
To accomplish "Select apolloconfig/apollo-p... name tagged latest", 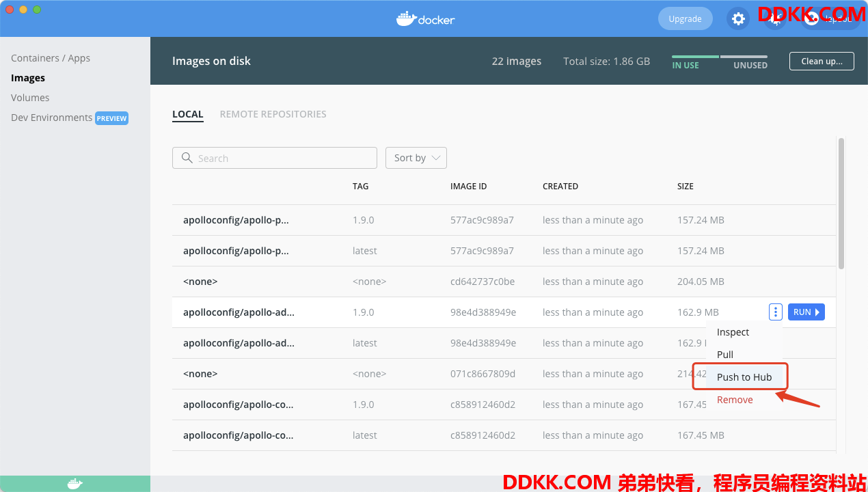I will coord(236,251).
